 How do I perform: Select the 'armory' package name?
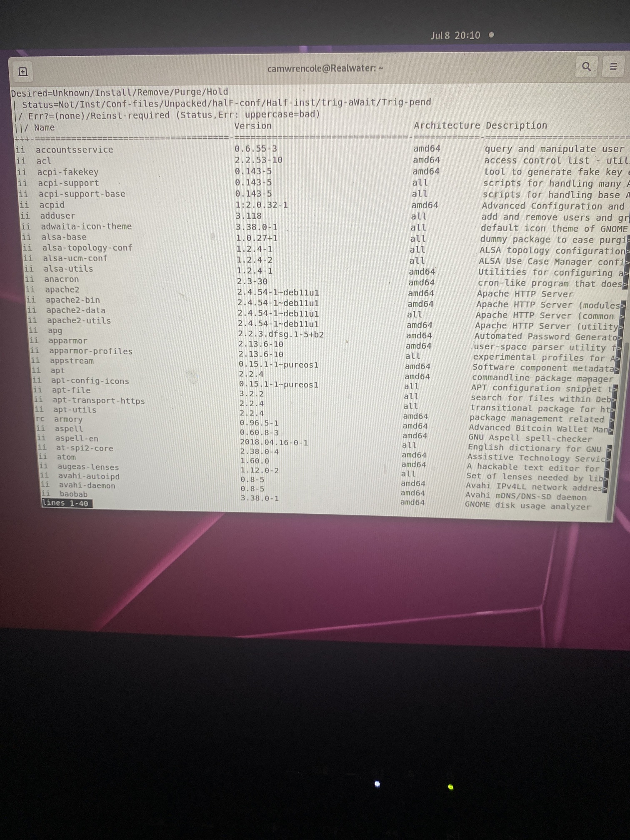coord(68,420)
